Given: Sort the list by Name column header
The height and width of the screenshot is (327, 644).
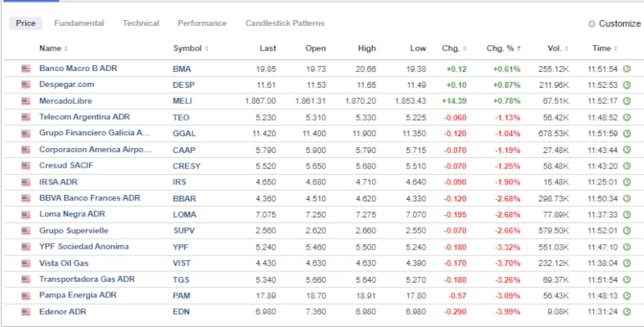Looking at the screenshot, I should click(50, 48).
